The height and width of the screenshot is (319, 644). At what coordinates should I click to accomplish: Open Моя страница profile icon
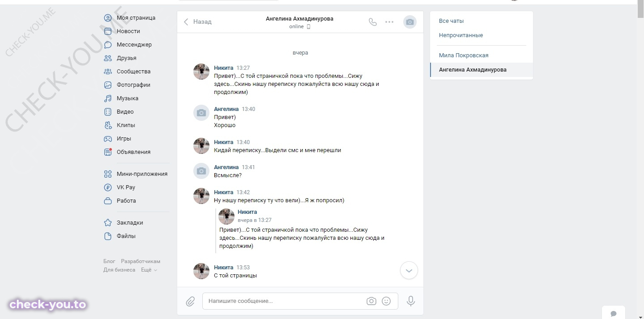108,18
